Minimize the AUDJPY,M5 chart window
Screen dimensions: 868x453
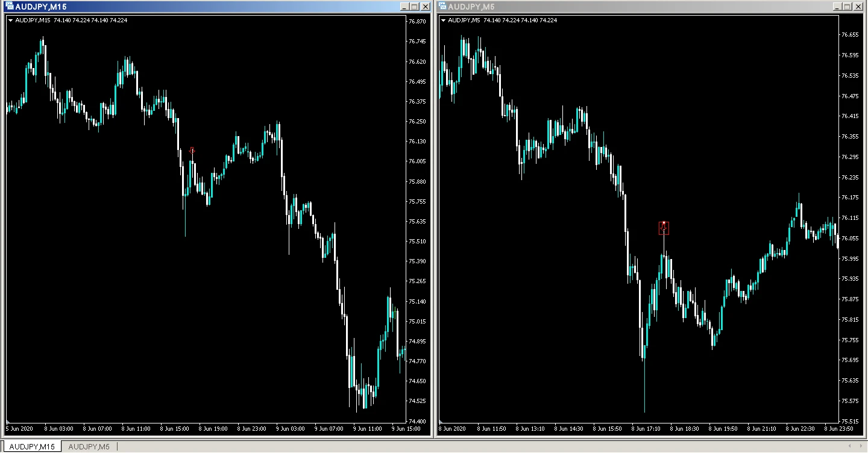[837, 6]
